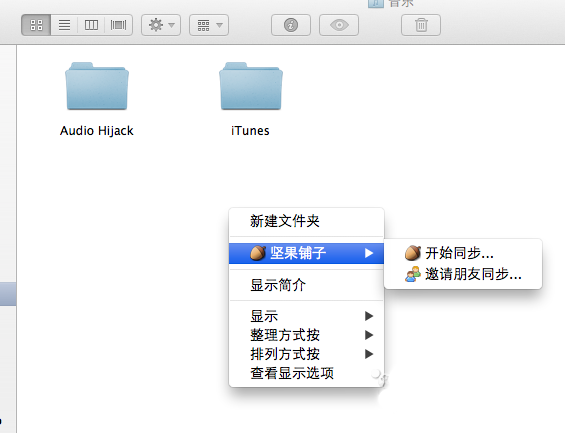Screen dimensions: 565x433
Task: Open the gear action menu
Action: (161, 25)
